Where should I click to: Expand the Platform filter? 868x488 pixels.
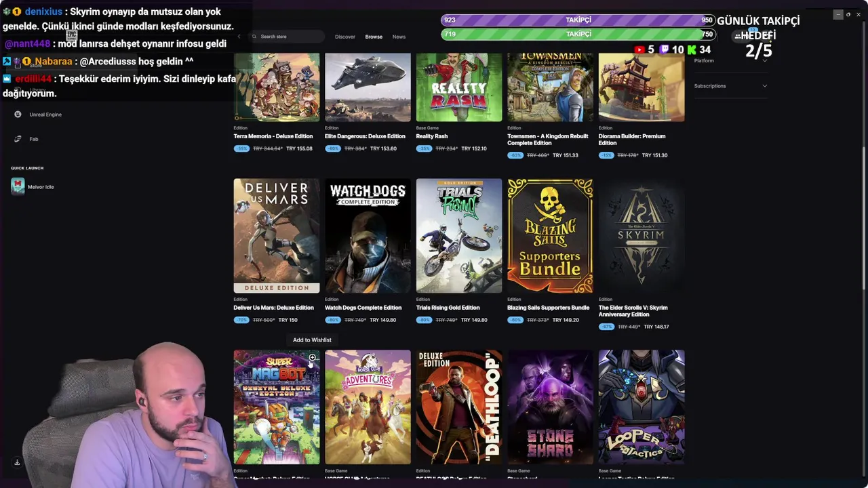(730, 60)
